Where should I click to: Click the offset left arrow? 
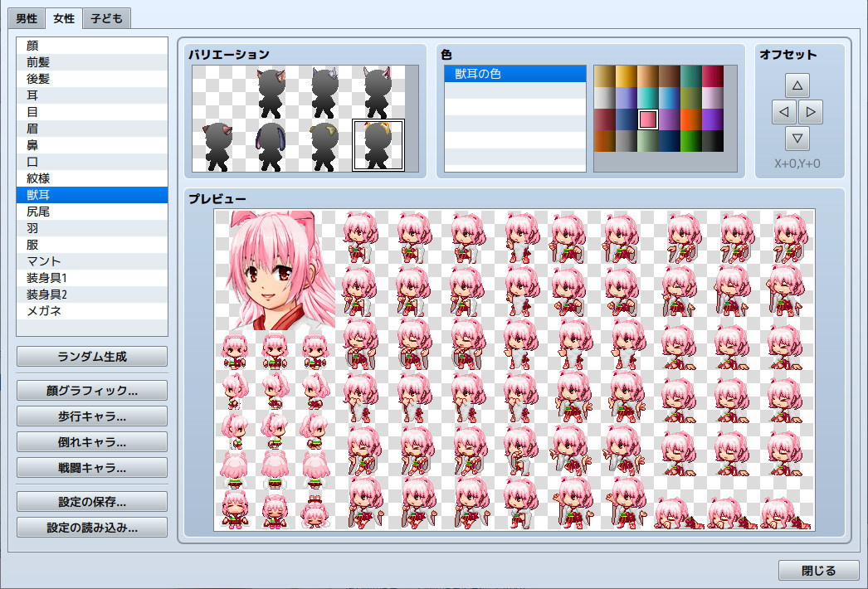point(783,112)
